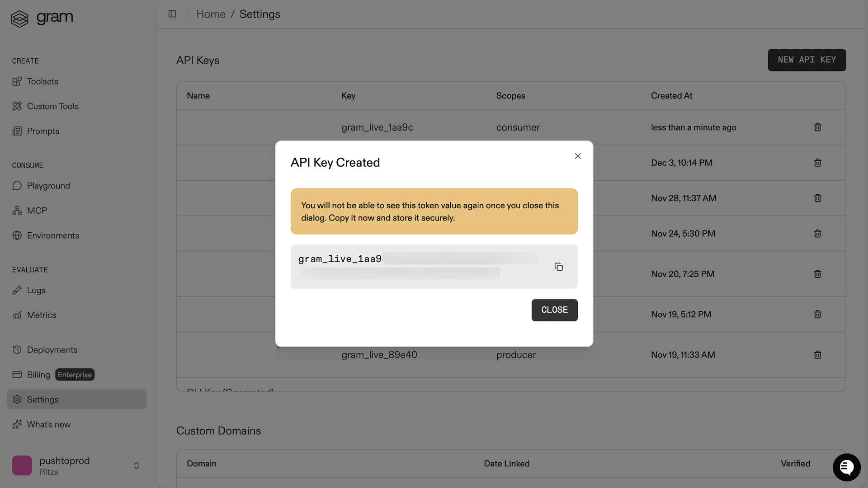The width and height of the screenshot is (868, 488).
Task: Delete the consumer key created less than a minute ago
Action: point(817,127)
